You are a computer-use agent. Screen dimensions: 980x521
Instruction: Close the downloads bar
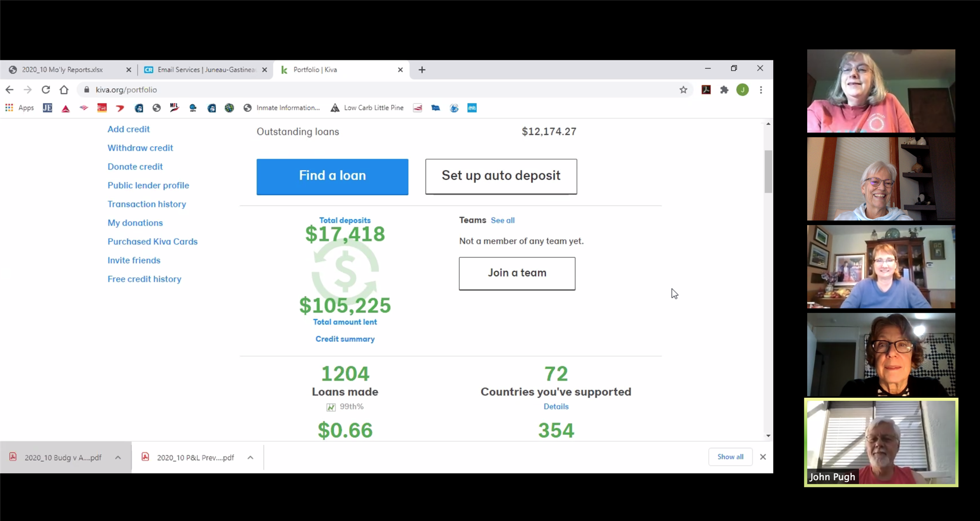763,457
